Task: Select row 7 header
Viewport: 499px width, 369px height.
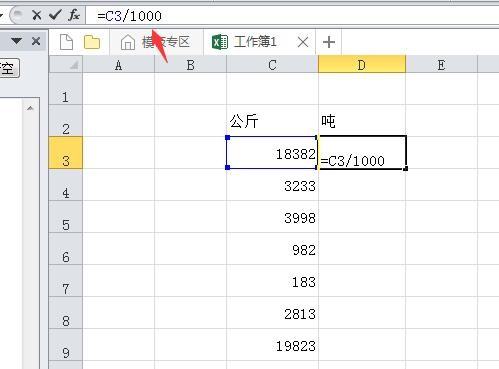Action: (x=66, y=281)
